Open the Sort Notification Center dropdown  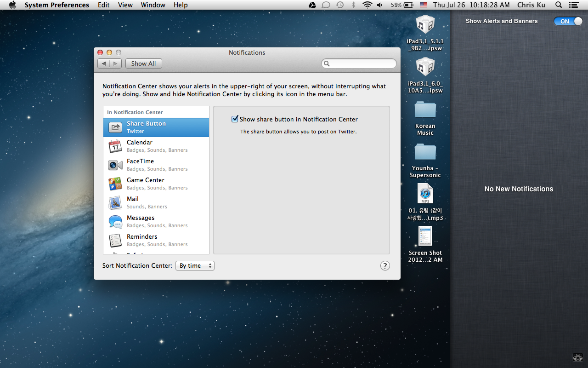195,265
